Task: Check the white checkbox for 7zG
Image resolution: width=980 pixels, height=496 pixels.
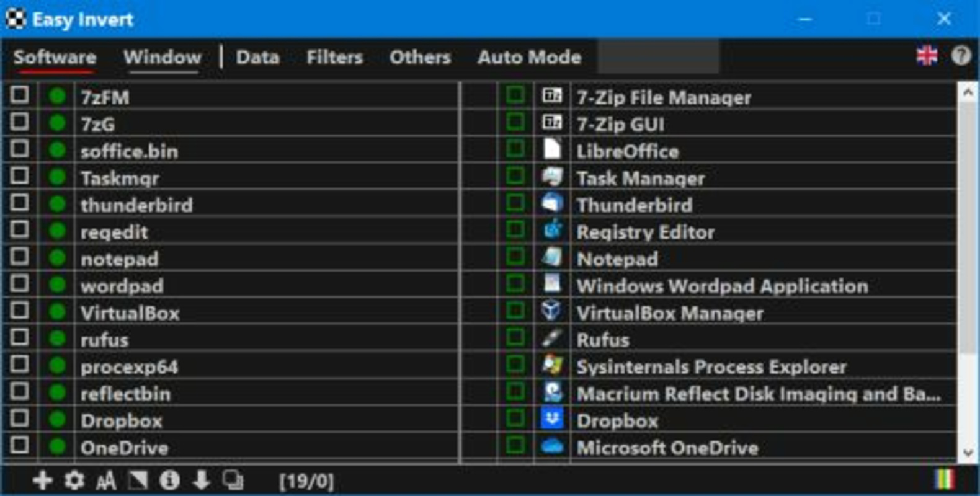Action: [x=20, y=122]
